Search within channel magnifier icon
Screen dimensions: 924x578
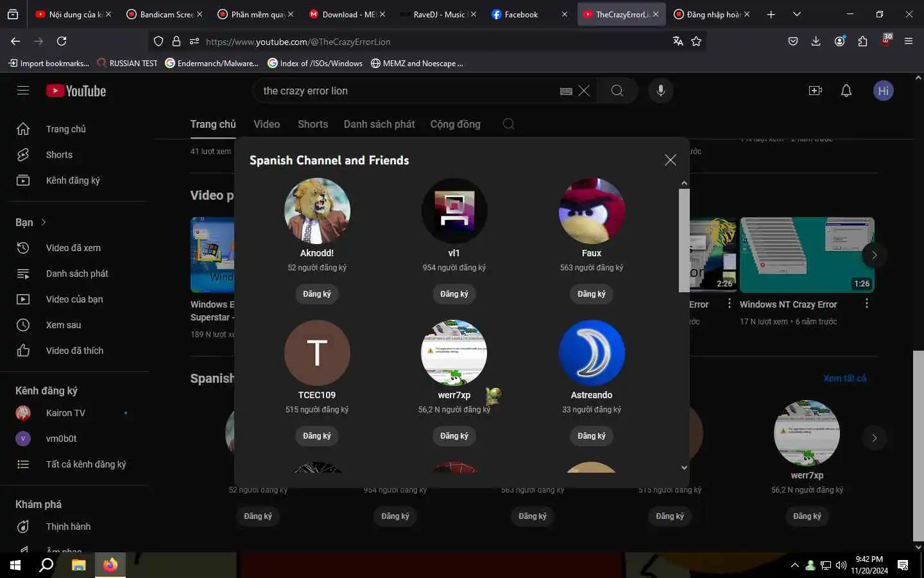508,124
